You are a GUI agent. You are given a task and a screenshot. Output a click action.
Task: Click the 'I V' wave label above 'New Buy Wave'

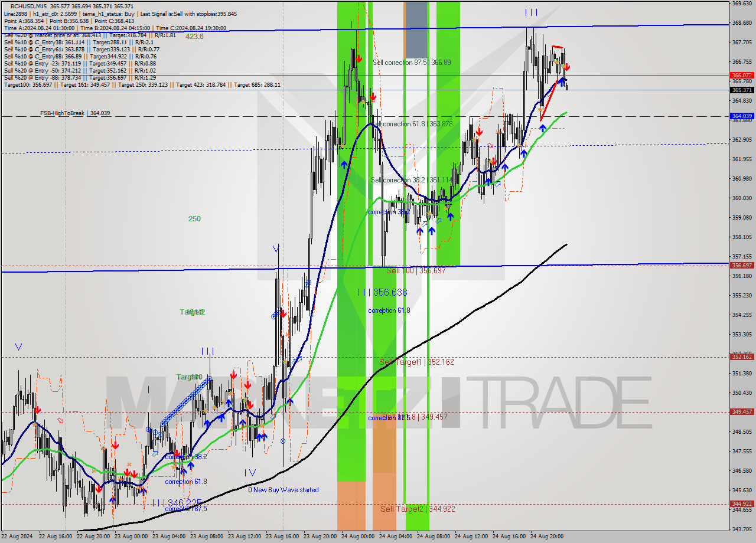coord(250,472)
